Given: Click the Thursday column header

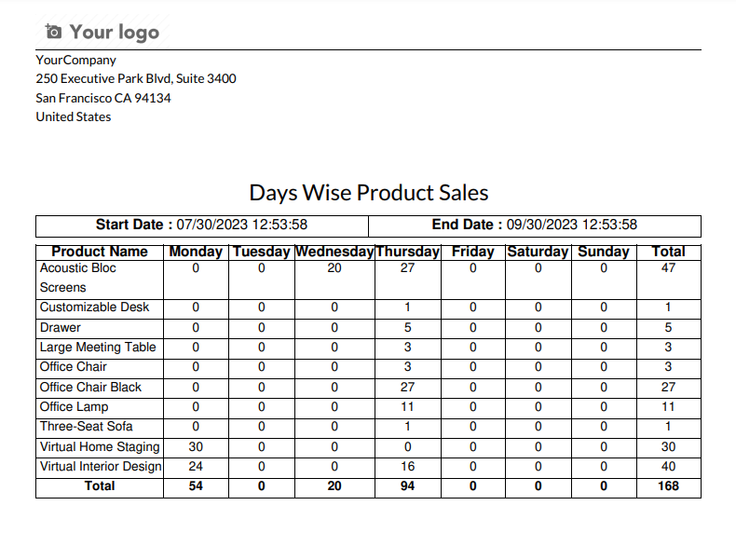Looking at the screenshot, I should click(x=407, y=252).
